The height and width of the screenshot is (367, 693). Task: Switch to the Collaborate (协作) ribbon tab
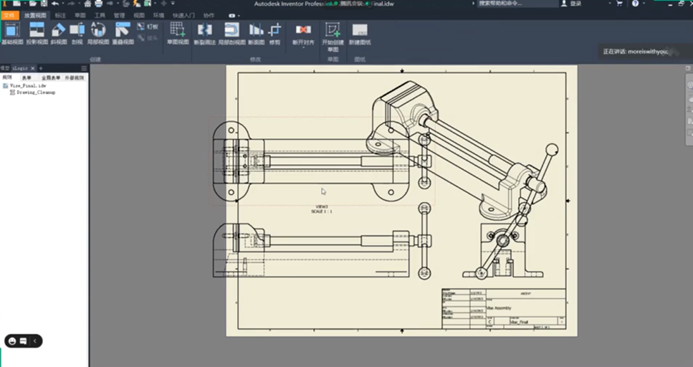(x=209, y=15)
